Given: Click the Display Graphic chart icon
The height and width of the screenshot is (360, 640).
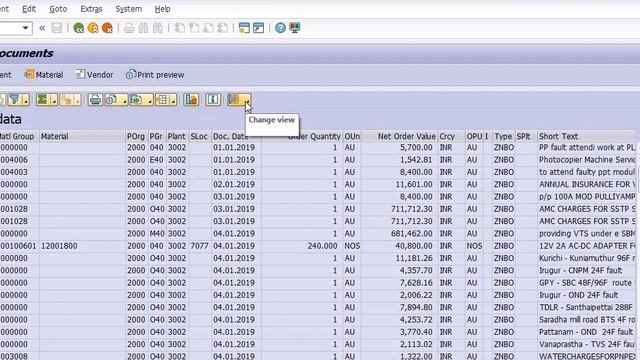Looking at the screenshot, I should coord(191,100).
